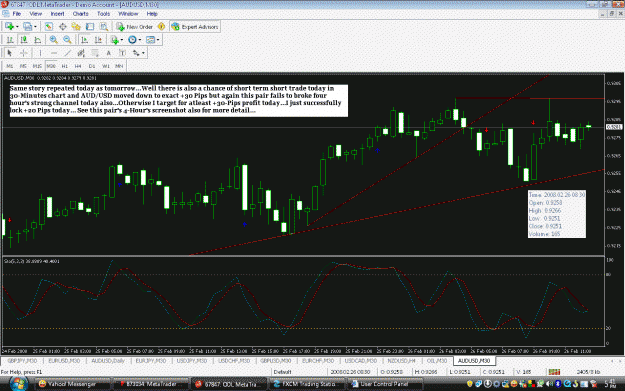625x391 pixels.
Task: Zoom in on the chart
Action: (53, 40)
